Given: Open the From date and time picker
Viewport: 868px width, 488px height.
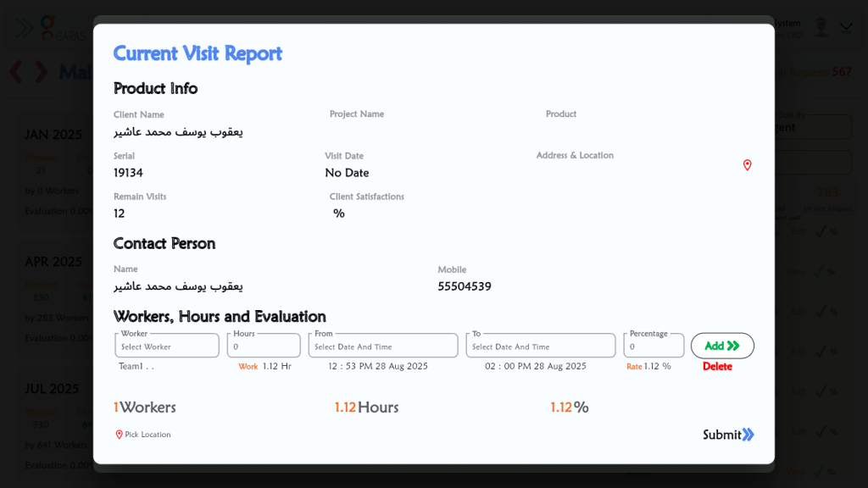Looking at the screenshot, I should (x=382, y=346).
